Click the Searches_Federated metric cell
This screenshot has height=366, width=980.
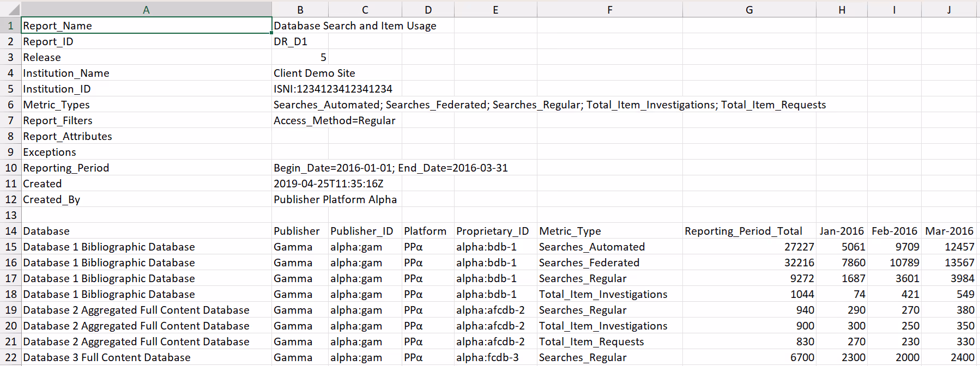[x=609, y=263]
